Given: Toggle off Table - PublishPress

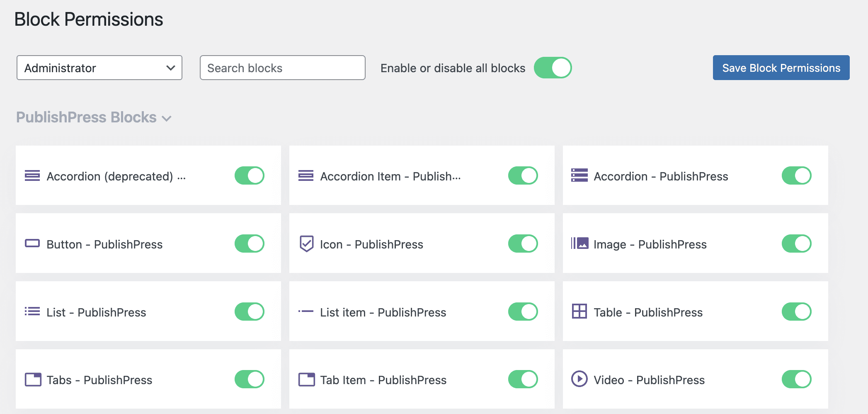Looking at the screenshot, I should click(796, 312).
